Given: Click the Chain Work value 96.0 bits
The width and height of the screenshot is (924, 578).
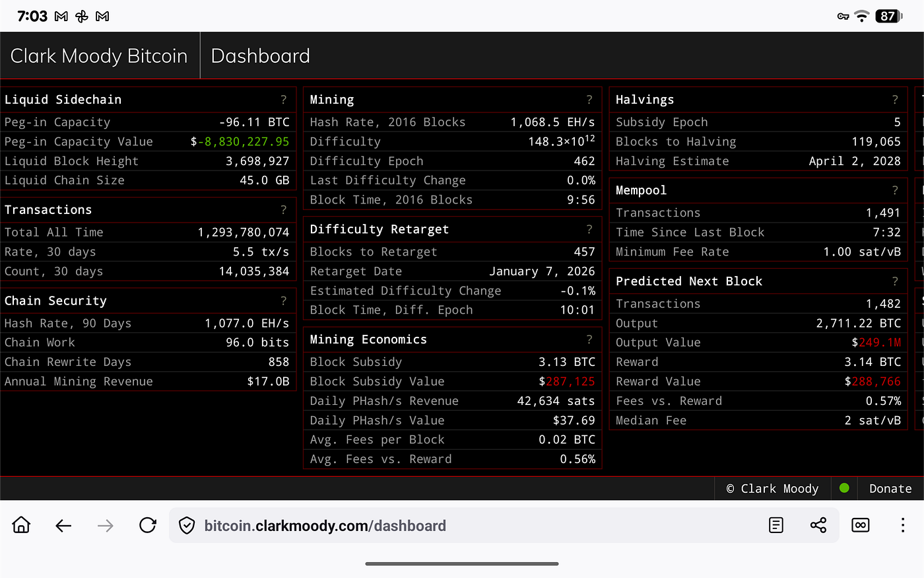Looking at the screenshot, I should (x=257, y=343).
